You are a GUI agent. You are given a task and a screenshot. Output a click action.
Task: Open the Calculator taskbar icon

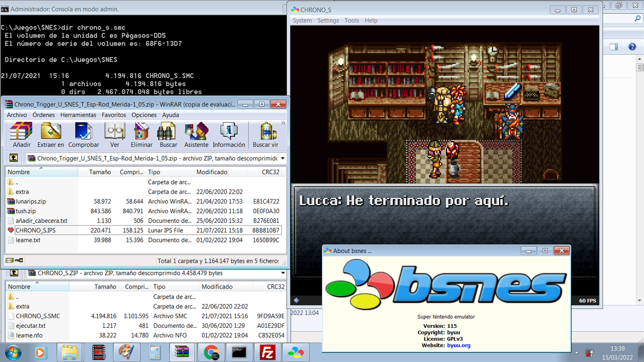(154, 352)
